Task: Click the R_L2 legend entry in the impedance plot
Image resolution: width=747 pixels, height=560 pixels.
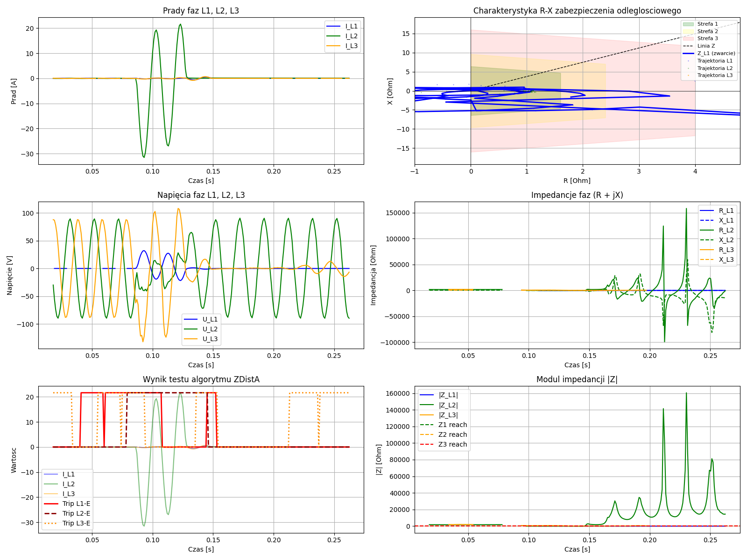Action: pos(726,230)
